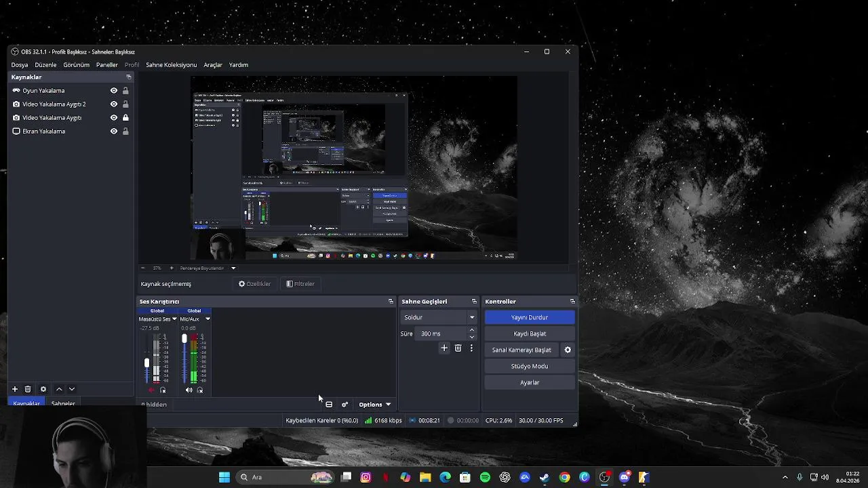The width and height of the screenshot is (868, 488).
Task: Start recording with Kaydı Başlat
Action: coord(530,333)
